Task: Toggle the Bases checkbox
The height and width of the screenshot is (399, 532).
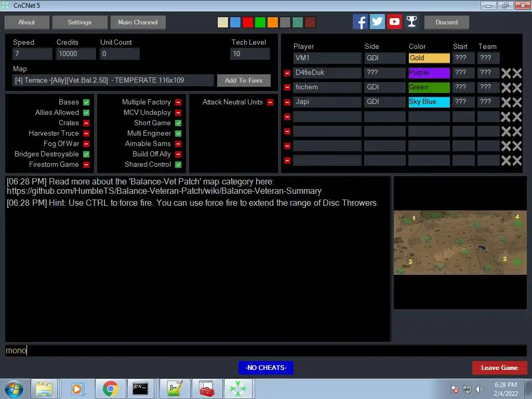Action: 86,102
